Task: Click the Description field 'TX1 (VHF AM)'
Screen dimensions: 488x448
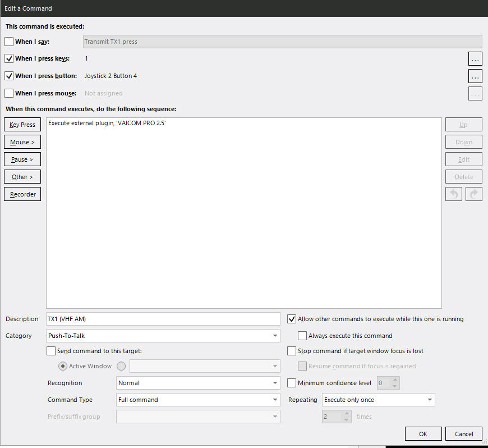Action: point(163,319)
